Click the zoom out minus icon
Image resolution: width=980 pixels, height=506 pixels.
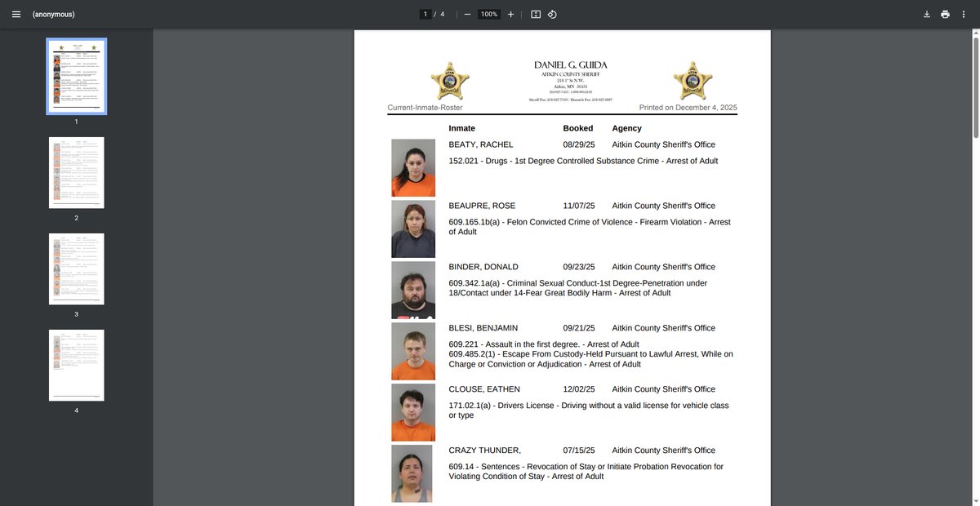coord(466,15)
